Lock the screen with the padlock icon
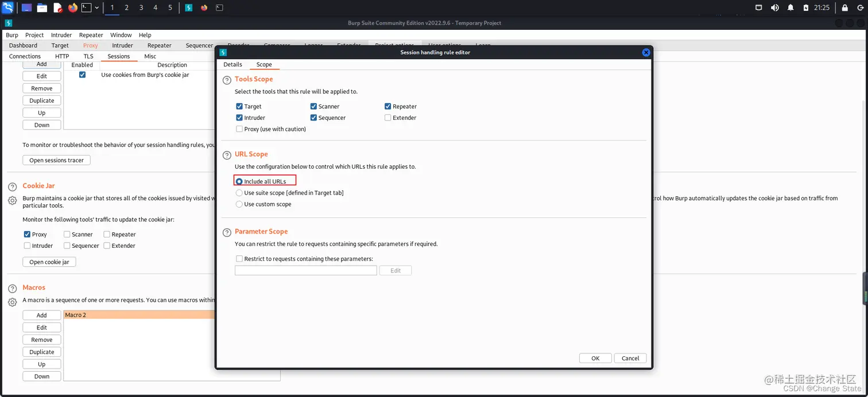This screenshot has height=397, width=868. click(844, 7)
